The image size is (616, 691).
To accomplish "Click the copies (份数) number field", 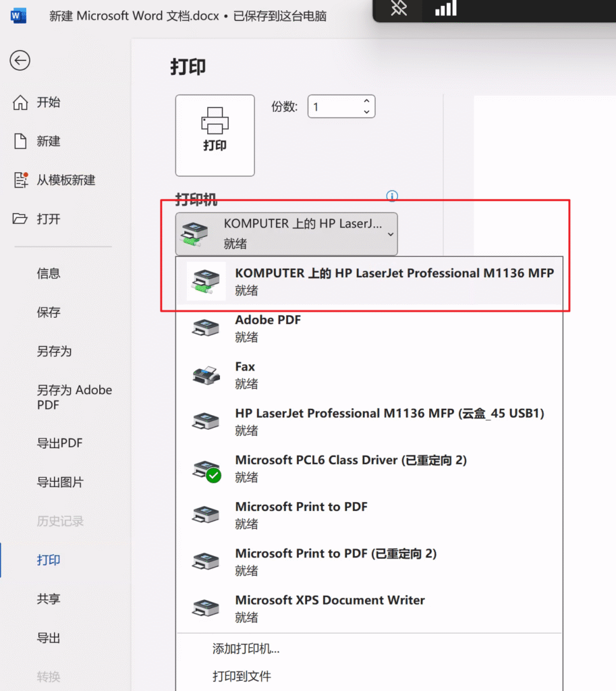I will pos(333,107).
